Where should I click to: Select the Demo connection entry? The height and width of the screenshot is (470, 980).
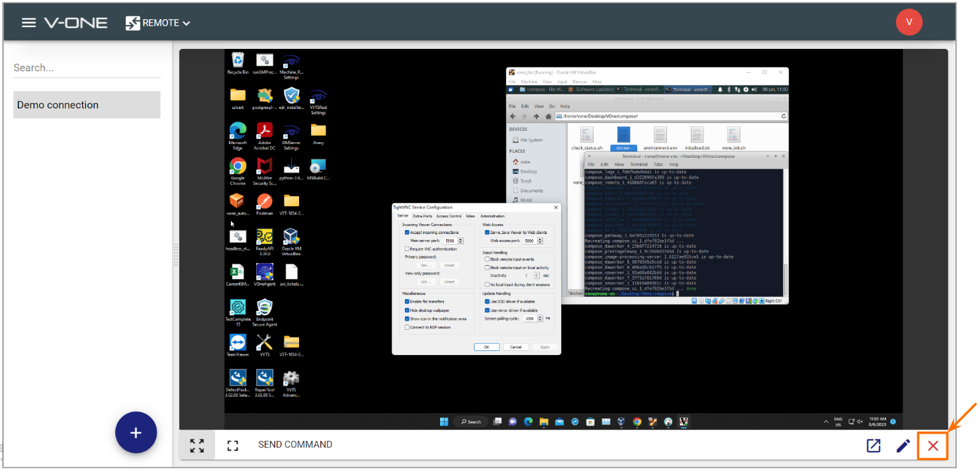point(87,104)
